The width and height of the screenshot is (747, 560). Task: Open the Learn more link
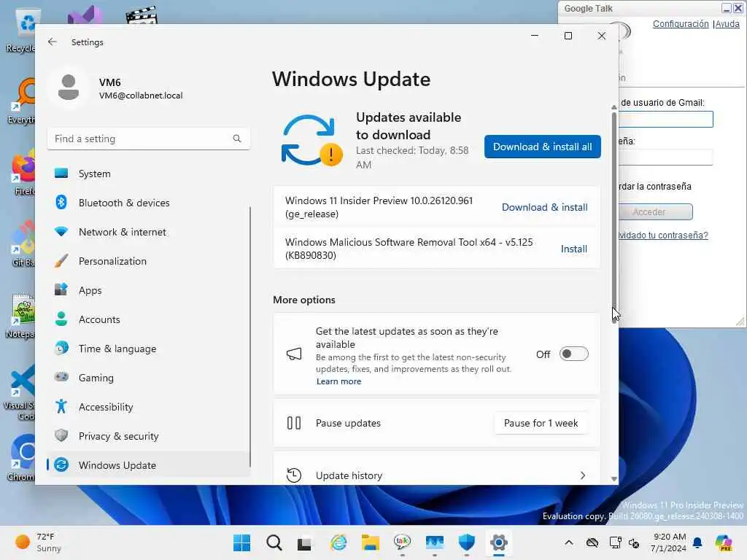(x=338, y=381)
